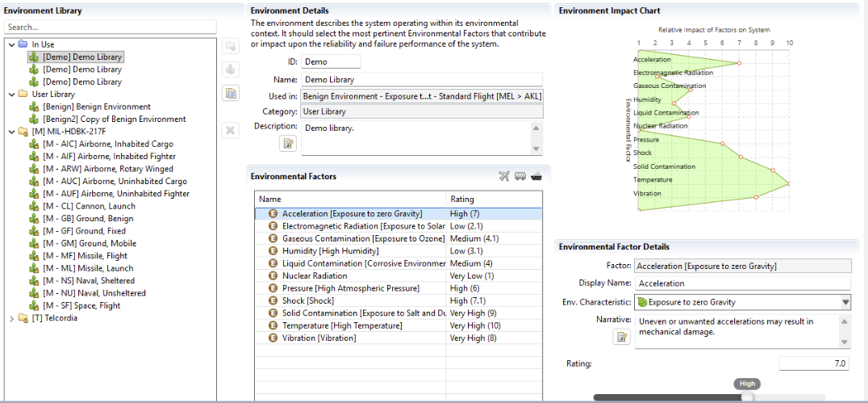Click the new environment leaf icon button
Image resolution: width=868 pixels, height=403 pixels.
230,69
